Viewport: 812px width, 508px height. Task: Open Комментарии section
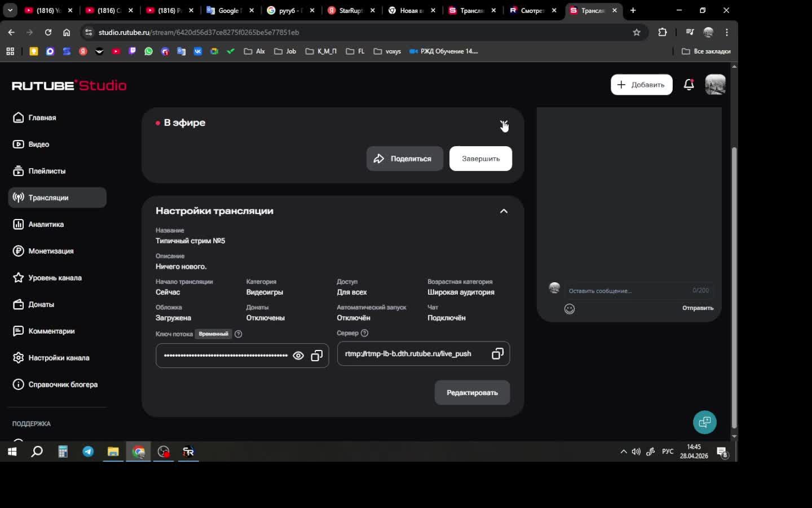click(x=43, y=331)
